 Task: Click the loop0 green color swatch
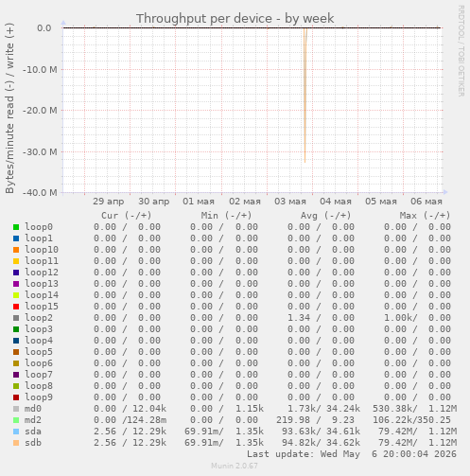(x=16, y=227)
